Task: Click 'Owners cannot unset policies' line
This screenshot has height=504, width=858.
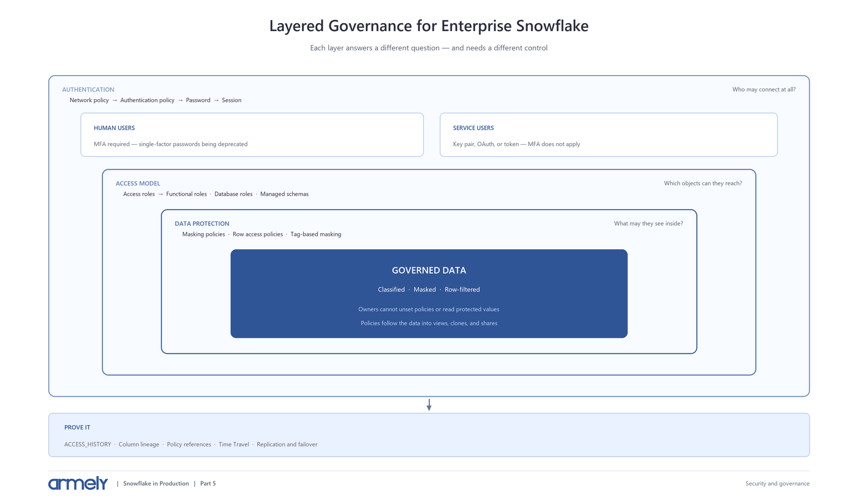Action: coord(429,309)
